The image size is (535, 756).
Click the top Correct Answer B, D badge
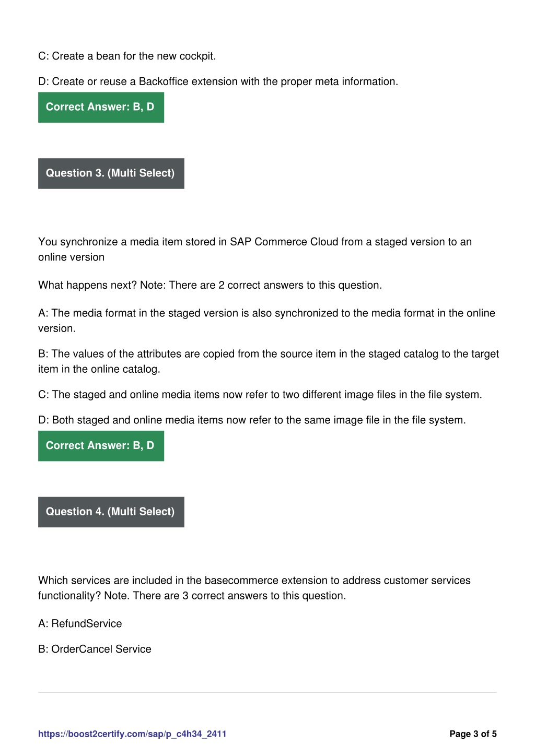click(x=101, y=107)
